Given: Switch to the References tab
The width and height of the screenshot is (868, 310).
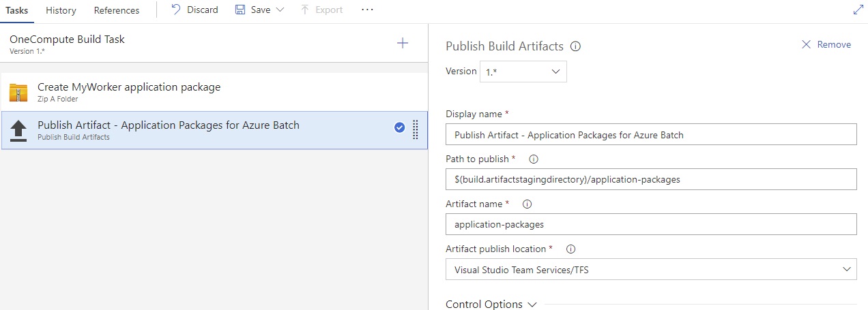Looking at the screenshot, I should [117, 10].
